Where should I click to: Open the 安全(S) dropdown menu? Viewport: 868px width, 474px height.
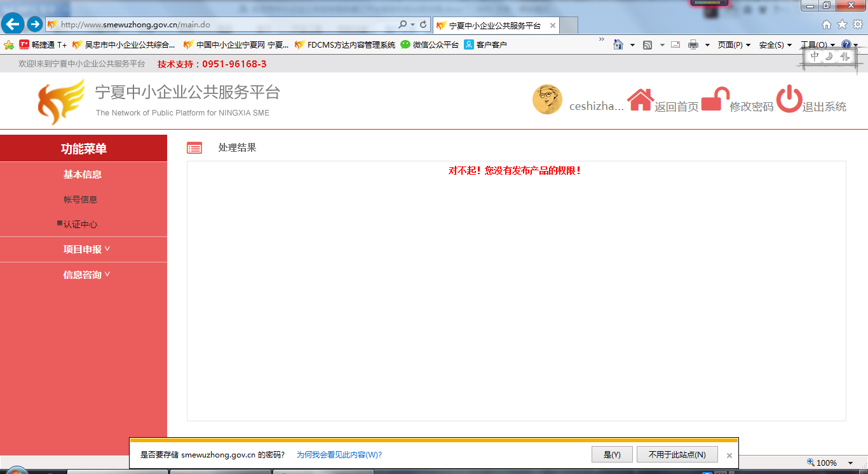point(775,44)
